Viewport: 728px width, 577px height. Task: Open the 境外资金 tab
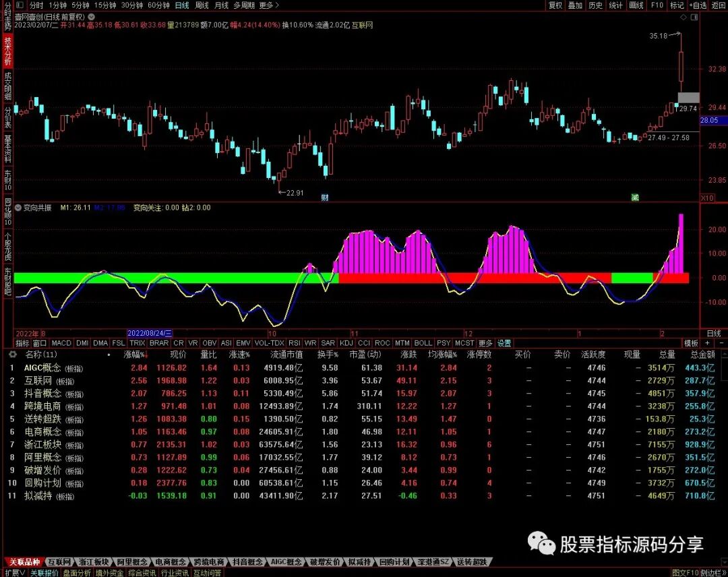tap(110, 573)
